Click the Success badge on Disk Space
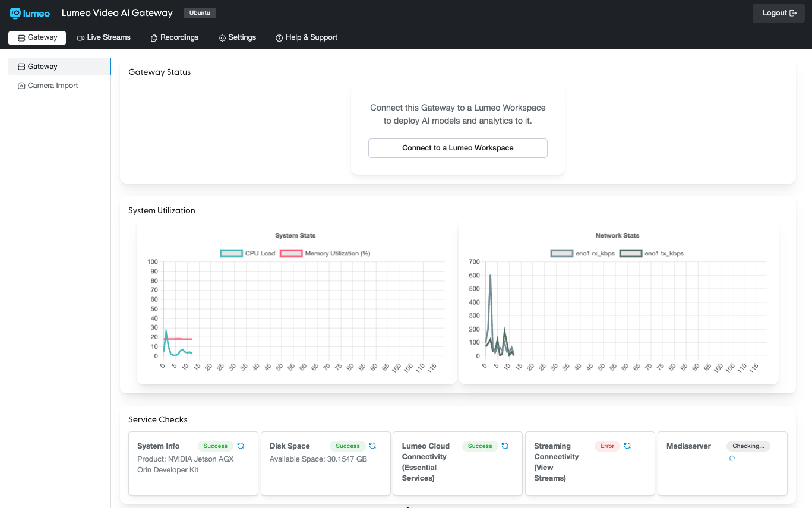 [347, 446]
